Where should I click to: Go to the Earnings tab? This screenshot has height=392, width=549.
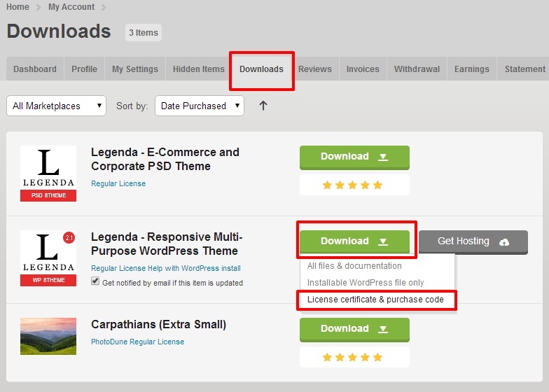click(x=471, y=69)
